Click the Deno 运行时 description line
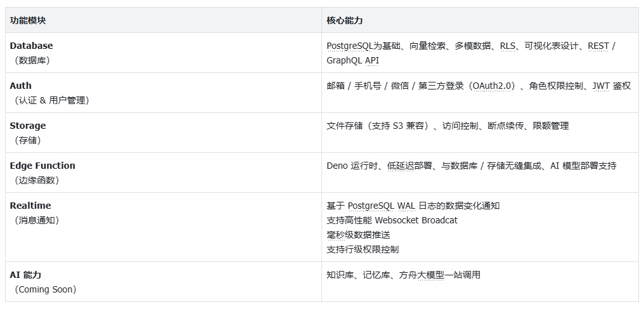 (472, 166)
